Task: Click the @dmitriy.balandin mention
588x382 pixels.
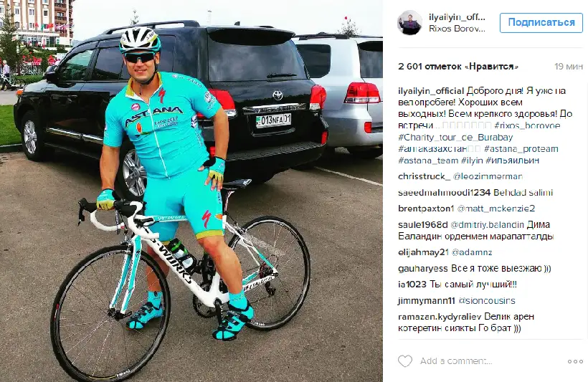Action: 487,224
